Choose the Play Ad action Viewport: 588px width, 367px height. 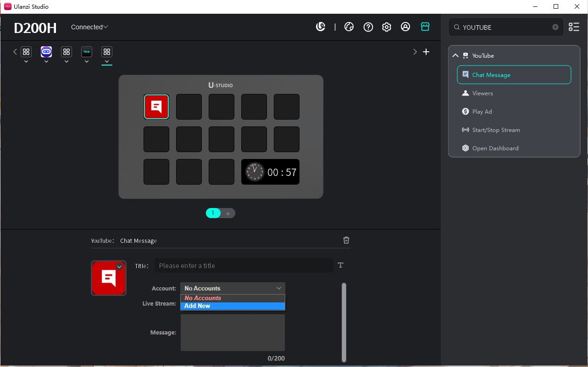pyautogui.click(x=482, y=111)
